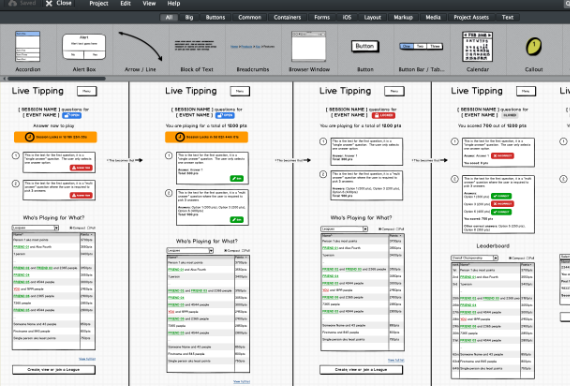Add a Breadcrumbs component from library
The height and width of the screenshot is (386, 570).
[253, 47]
